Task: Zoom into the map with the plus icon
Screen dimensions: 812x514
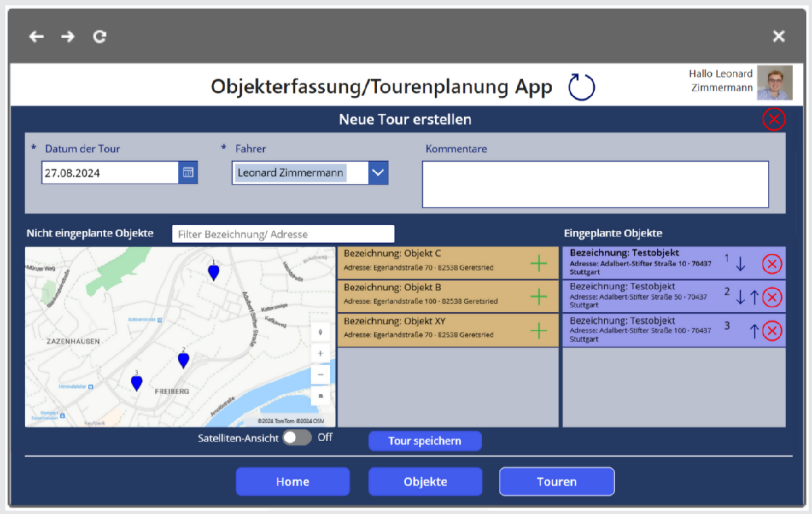Action: click(x=320, y=353)
